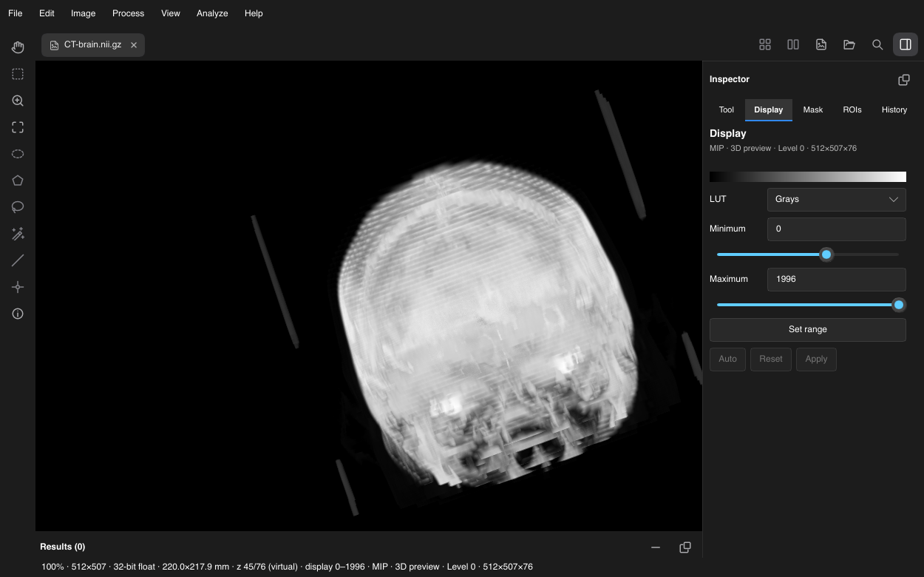Activate the magic wand tool

click(x=18, y=234)
